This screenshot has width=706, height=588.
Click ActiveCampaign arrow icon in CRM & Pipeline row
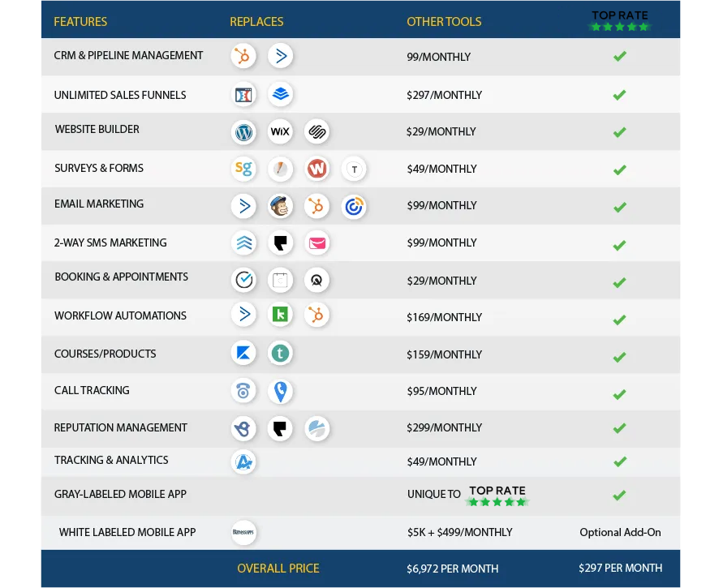[x=280, y=56]
